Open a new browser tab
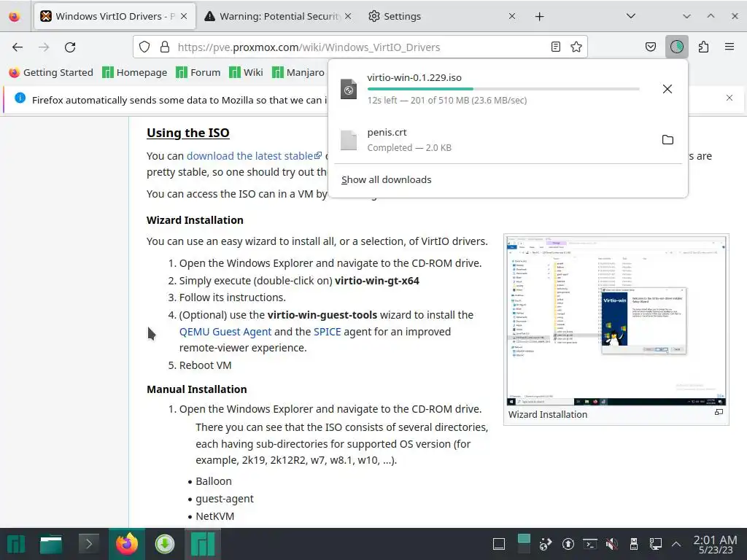Viewport: 747px width, 560px height. (x=539, y=17)
